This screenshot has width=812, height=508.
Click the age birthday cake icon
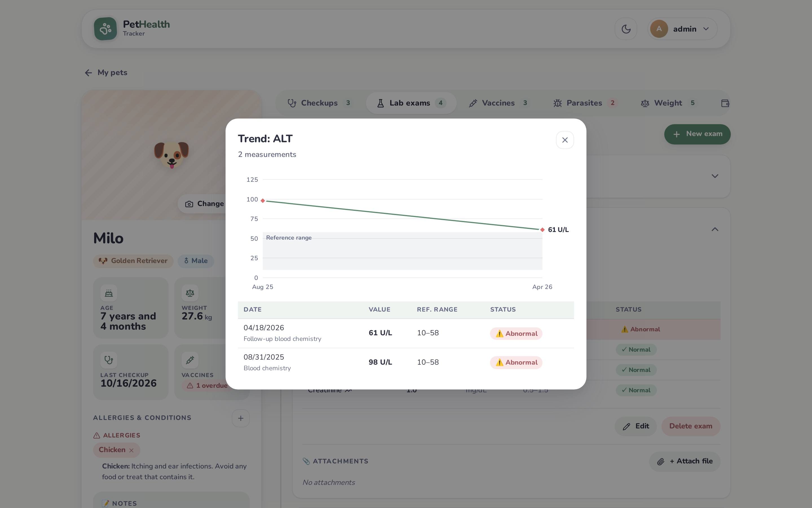coord(109,293)
